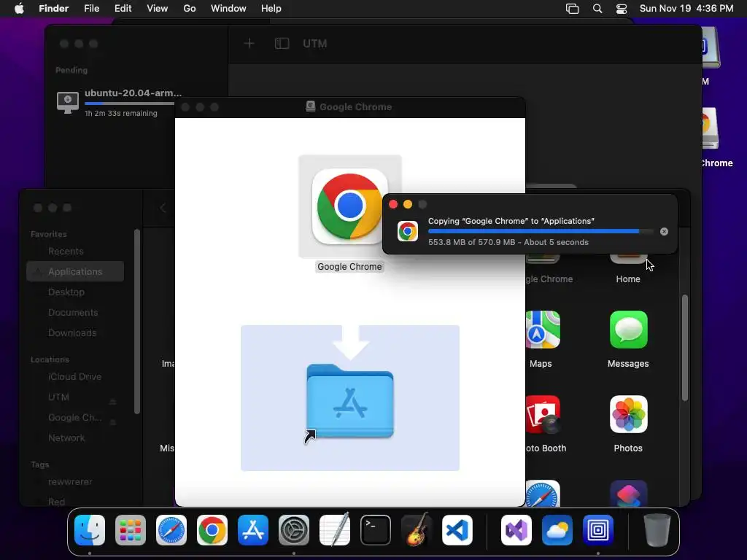Click the date and time display
This screenshot has width=747, height=560.
(686, 9)
